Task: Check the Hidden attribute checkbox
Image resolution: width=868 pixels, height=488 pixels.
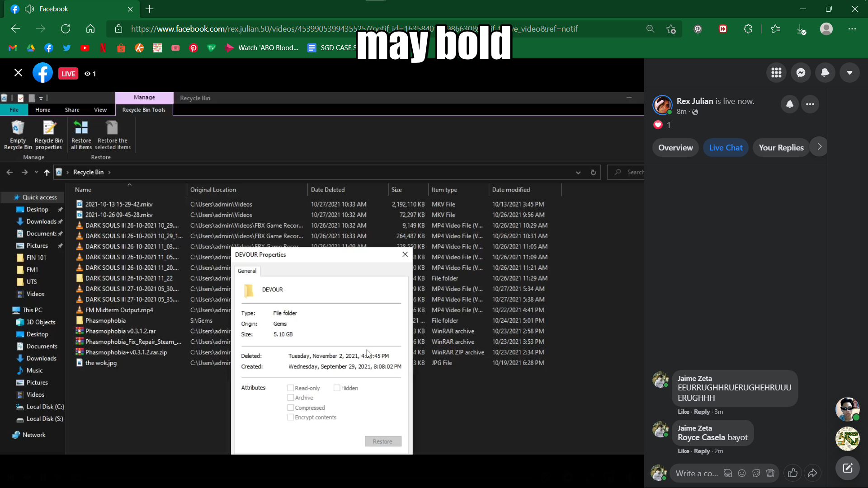Action: [337, 388]
